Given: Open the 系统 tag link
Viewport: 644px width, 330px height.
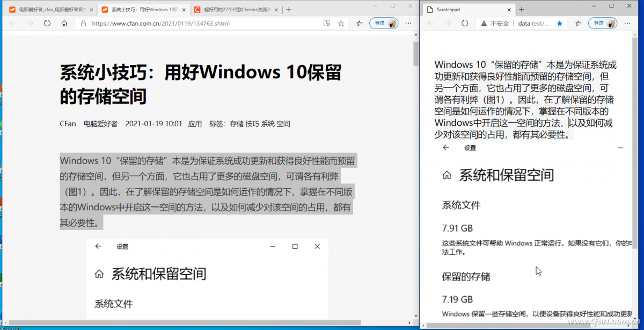Looking at the screenshot, I should pyautogui.click(x=268, y=124).
